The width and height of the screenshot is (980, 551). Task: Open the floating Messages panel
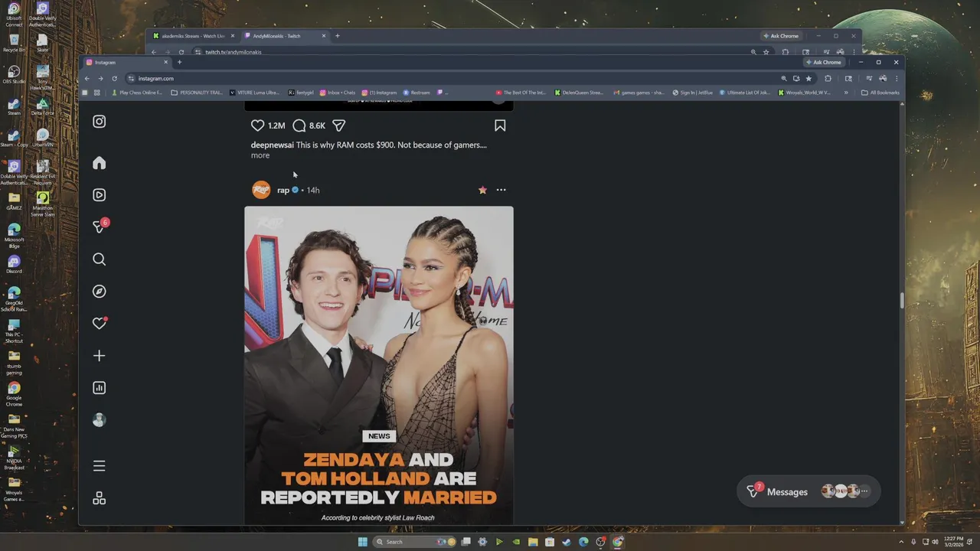(x=808, y=491)
